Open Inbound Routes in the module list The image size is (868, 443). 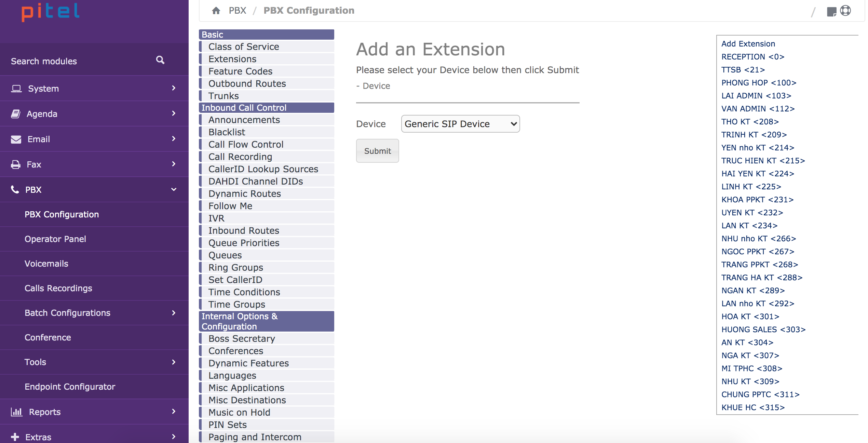coord(244,230)
